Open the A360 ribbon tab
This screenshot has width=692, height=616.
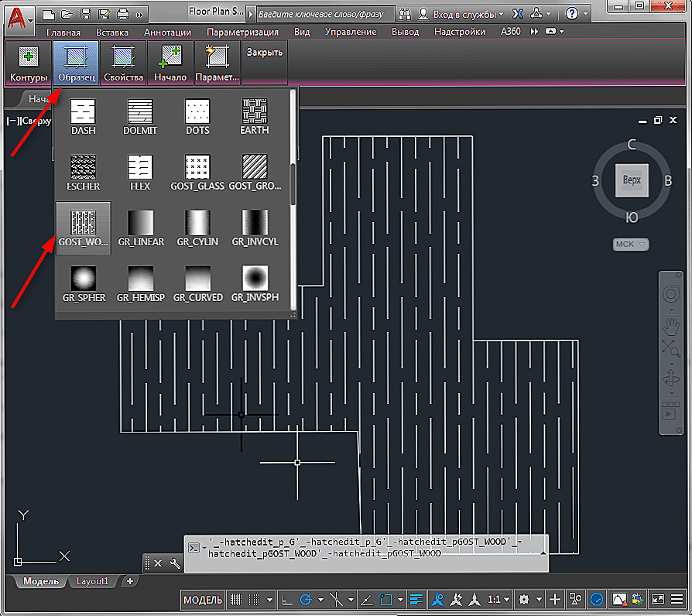click(x=511, y=32)
